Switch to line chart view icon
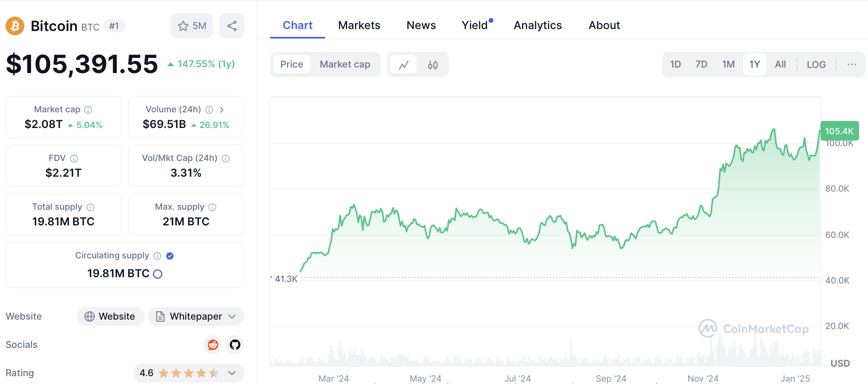This screenshot has width=868, height=384. (x=403, y=65)
